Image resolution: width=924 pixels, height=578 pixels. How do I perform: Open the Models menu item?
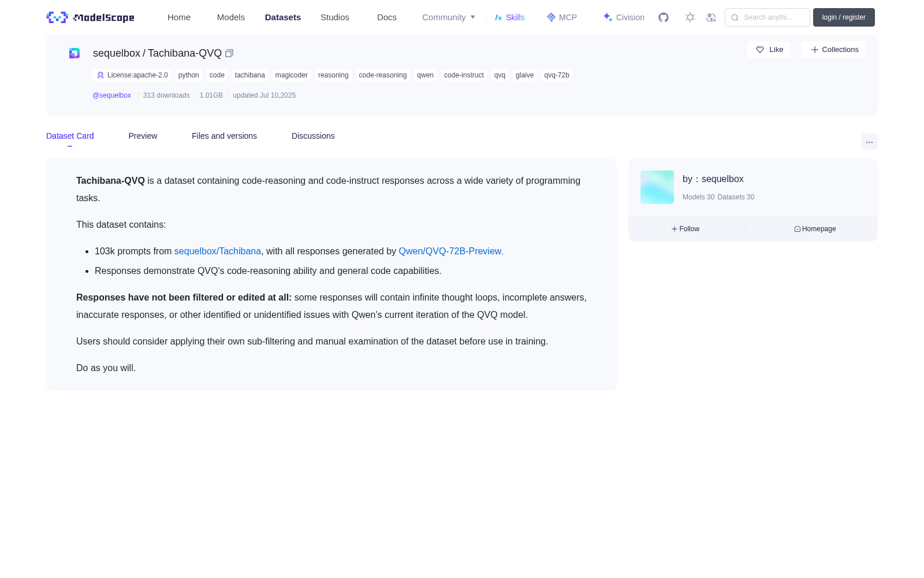(231, 17)
